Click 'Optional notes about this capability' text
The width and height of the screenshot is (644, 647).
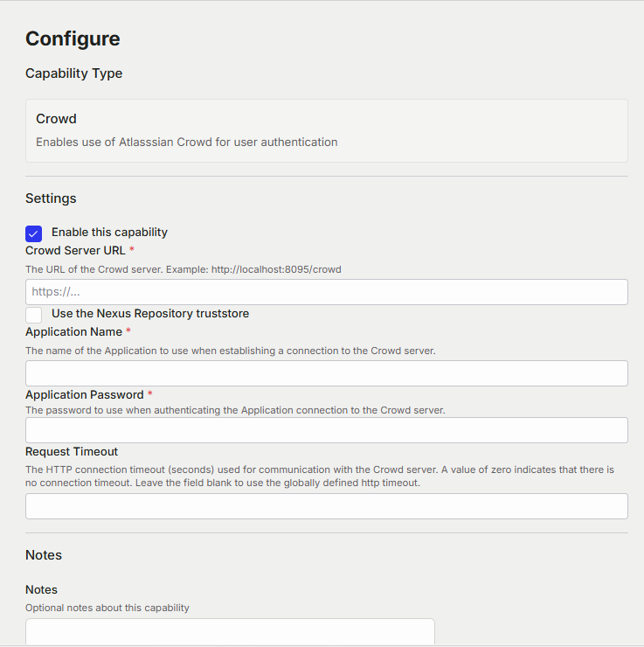(x=107, y=608)
